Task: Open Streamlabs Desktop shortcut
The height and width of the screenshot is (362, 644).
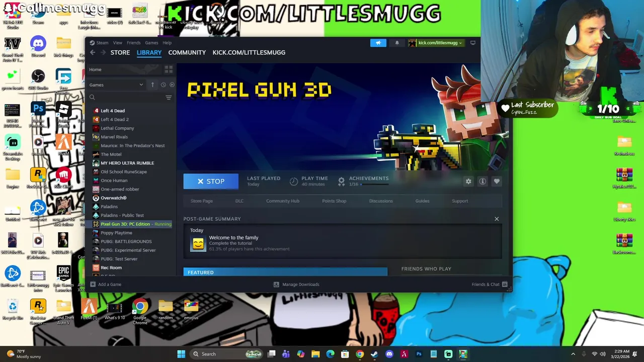Action: tap(13, 148)
